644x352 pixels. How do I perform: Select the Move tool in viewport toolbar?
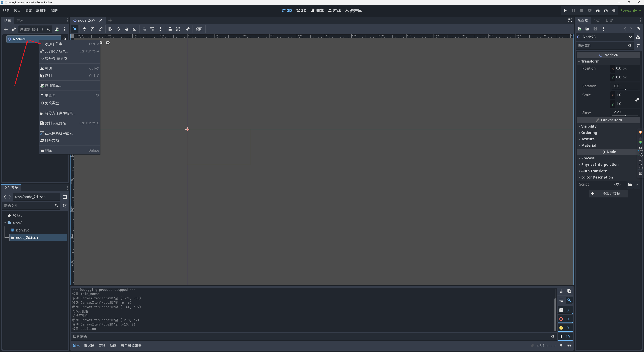point(85,29)
